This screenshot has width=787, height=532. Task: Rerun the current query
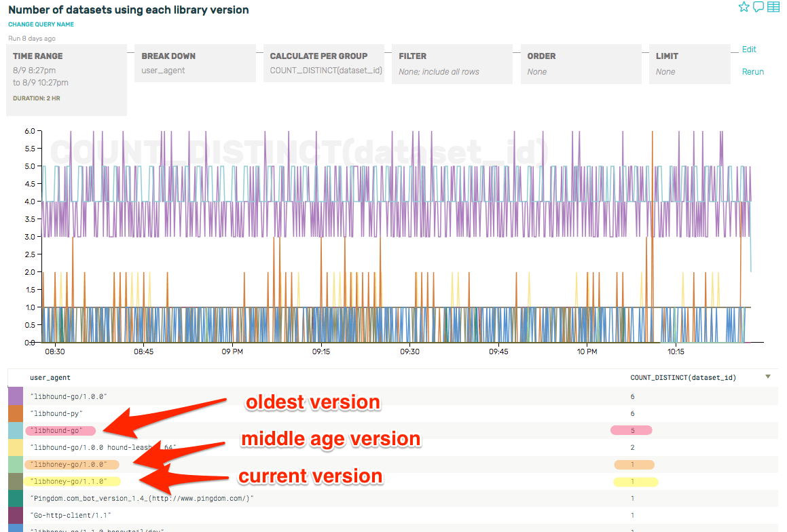click(x=752, y=71)
